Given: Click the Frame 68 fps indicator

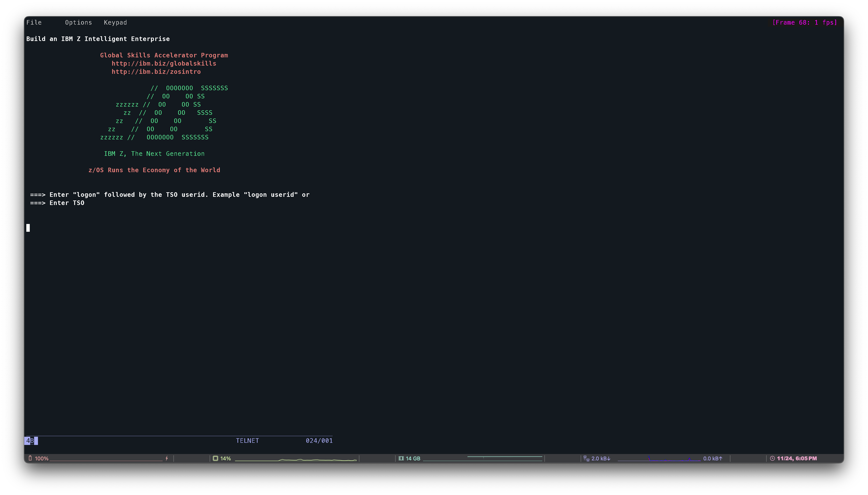Looking at the screenshot, I should (x=804, y=22).
